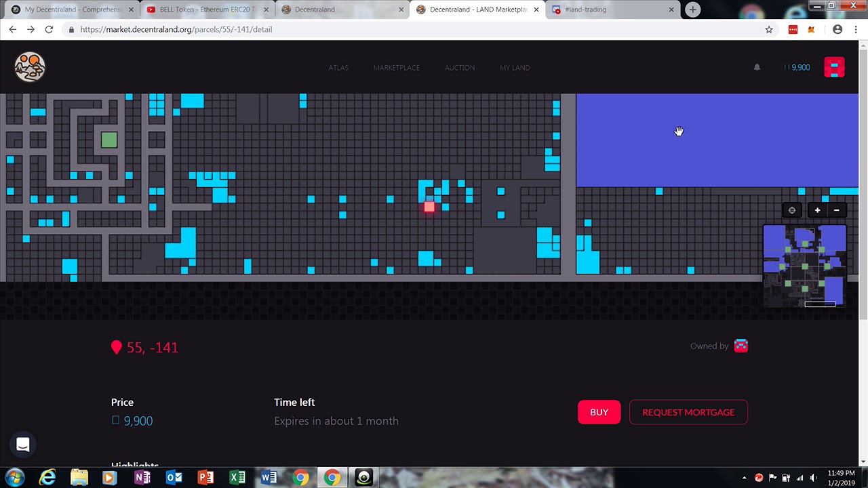Show hidden system tray icons
The height and width of the screenshot is (488, 868).
[745, 478]
